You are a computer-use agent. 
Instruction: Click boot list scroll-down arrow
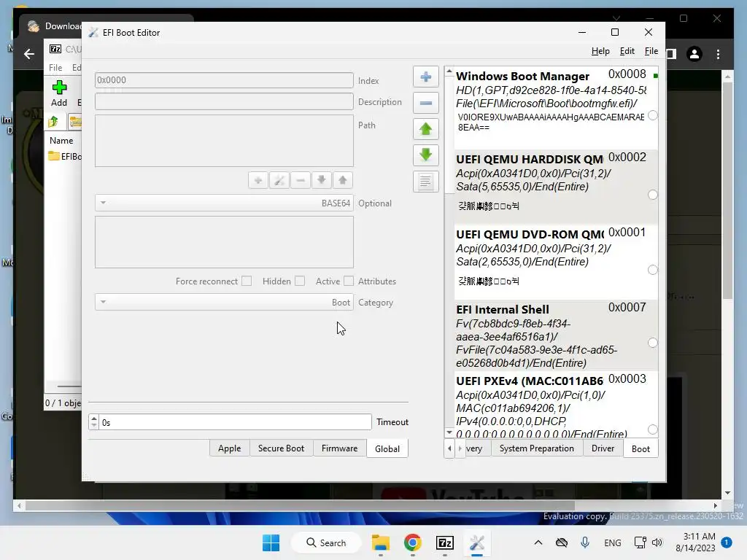pos(449,433)
